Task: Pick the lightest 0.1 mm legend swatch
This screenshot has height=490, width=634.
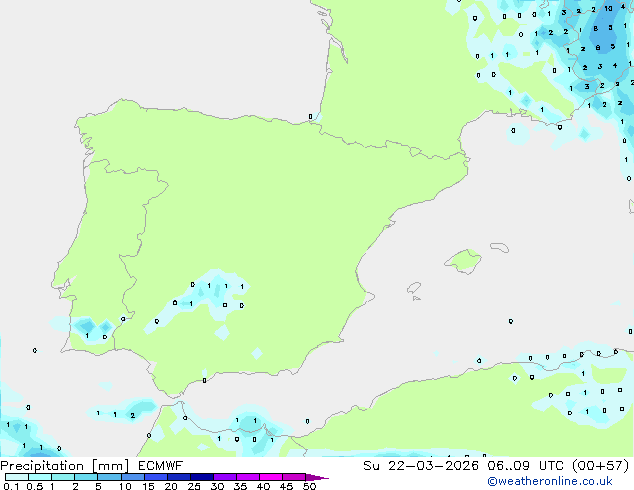Action: pyautogui.click(x=17, y=477)
